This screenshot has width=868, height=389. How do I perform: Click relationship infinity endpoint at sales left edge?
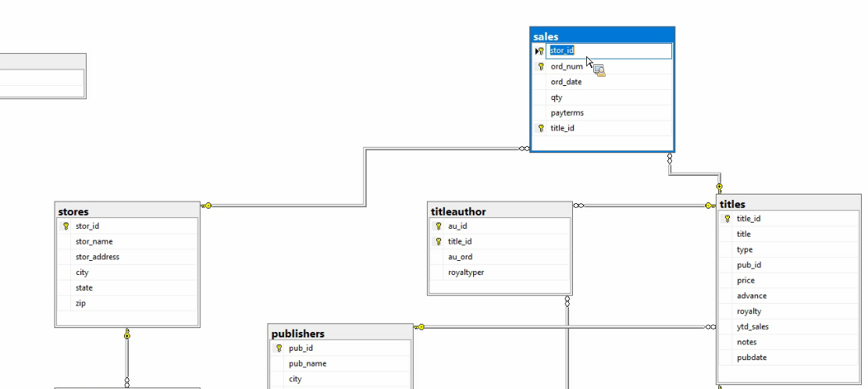(x=524, y=148)
